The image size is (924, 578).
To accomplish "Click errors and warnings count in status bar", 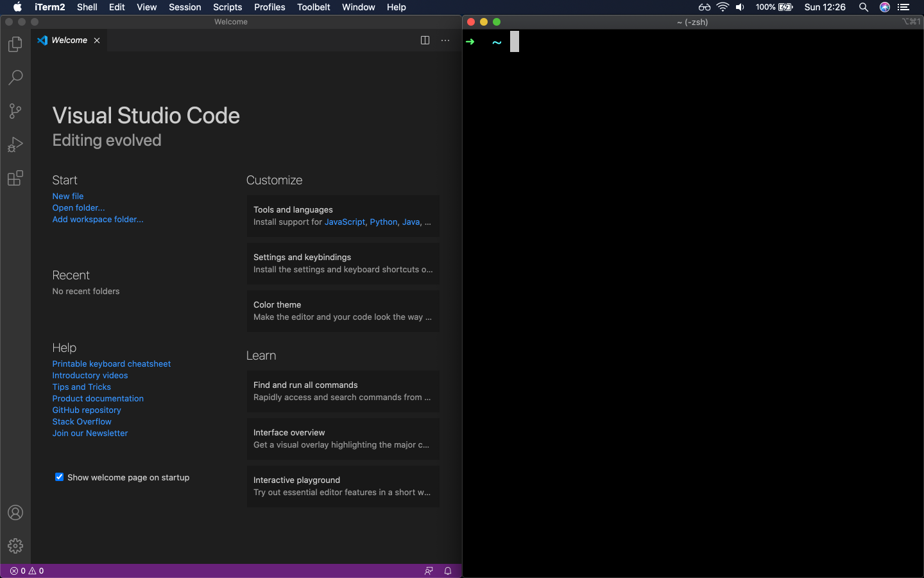I will click(x=27, y=571).
